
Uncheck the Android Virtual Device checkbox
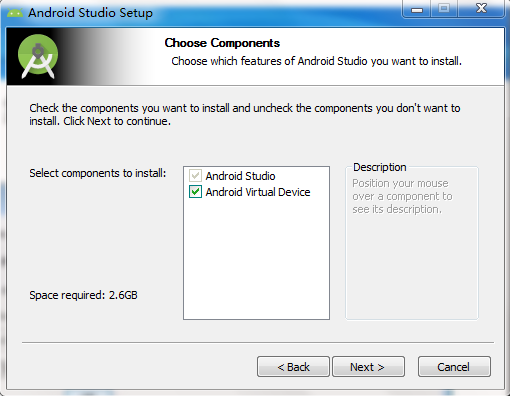pyautogui.click(x=195, y=192)
